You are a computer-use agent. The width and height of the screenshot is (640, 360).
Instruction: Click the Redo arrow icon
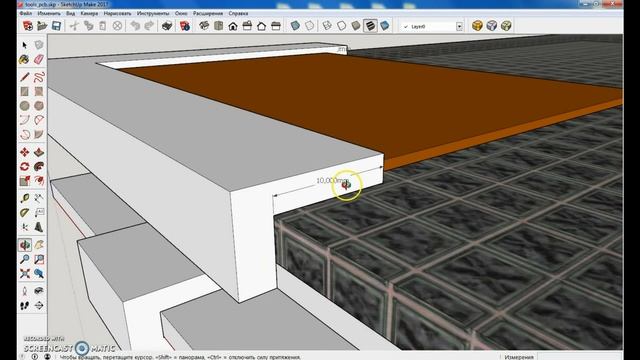point(149,26)
